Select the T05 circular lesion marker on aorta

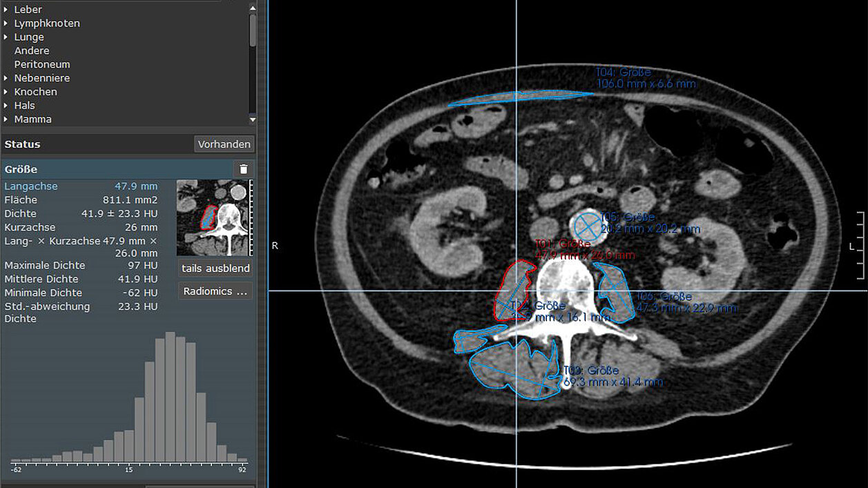coord(586,226)
